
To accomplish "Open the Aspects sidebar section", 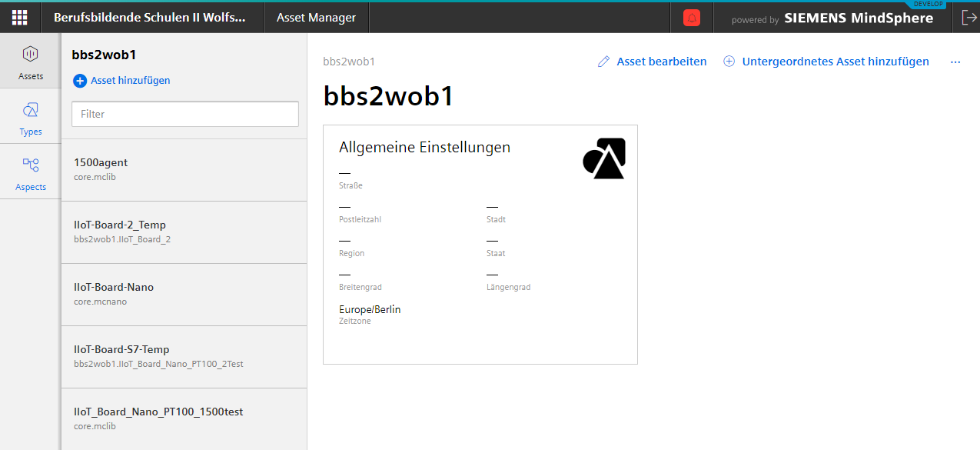I will pos(31,173).
